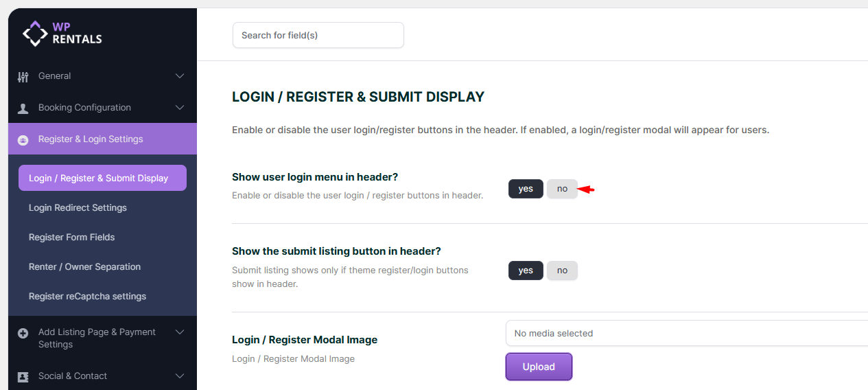The height and width of the screenshot is (390, 868).
Task: Expand the General section chevron
Action: coord(180,76)
